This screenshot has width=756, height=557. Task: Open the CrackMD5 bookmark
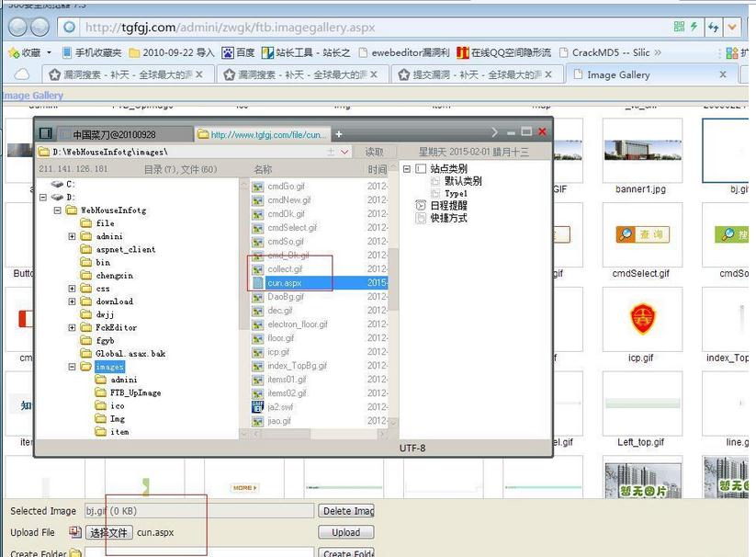(x=604, y=52)
